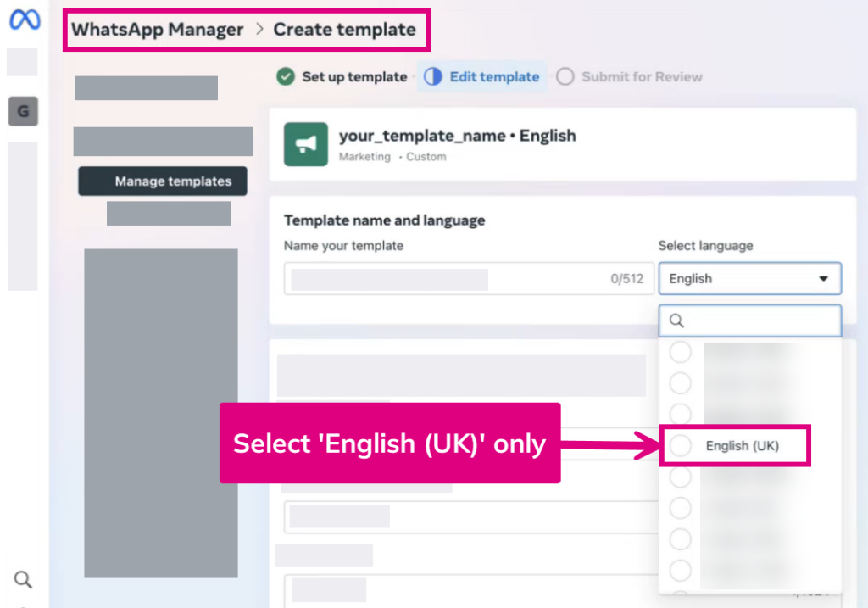Image resolution: width=868 pixels, height=608 pixels.
Task: Click the 0/512 character counter
Action: pos(626,279)
